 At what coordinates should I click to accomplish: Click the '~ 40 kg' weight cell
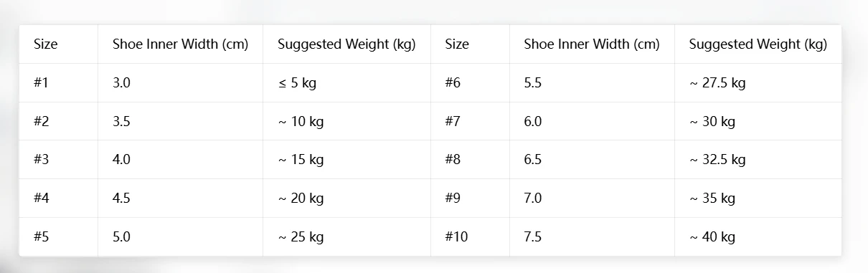(x=758, y=236)
